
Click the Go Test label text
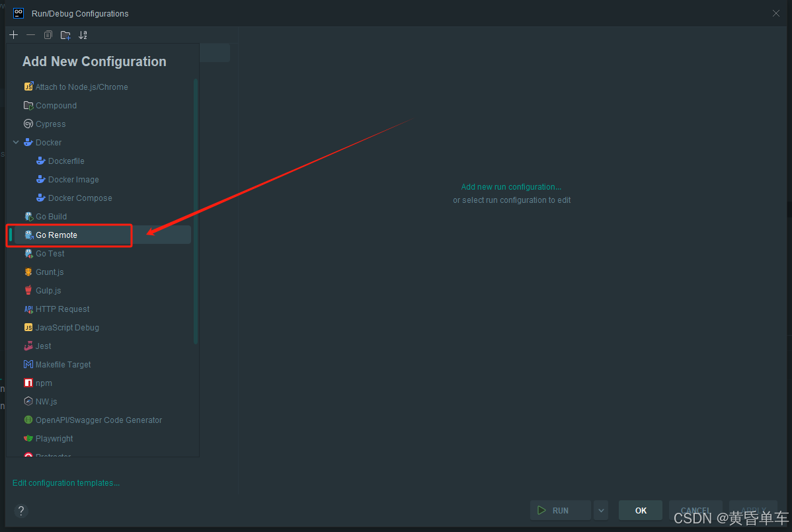point(50,253)
